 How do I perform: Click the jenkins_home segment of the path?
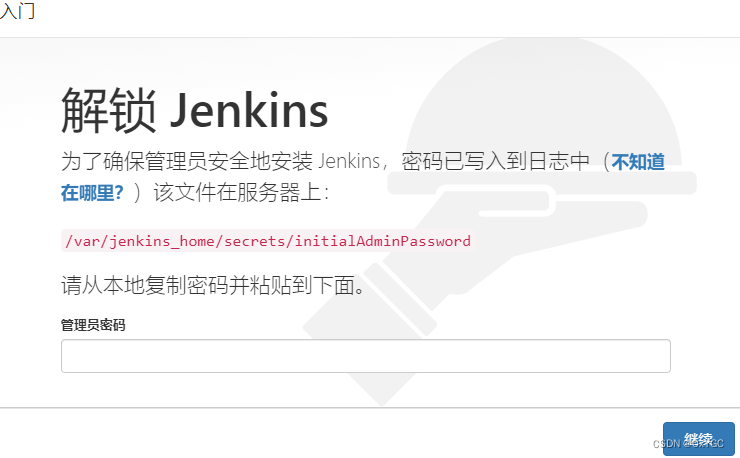(x=159, y=241)
